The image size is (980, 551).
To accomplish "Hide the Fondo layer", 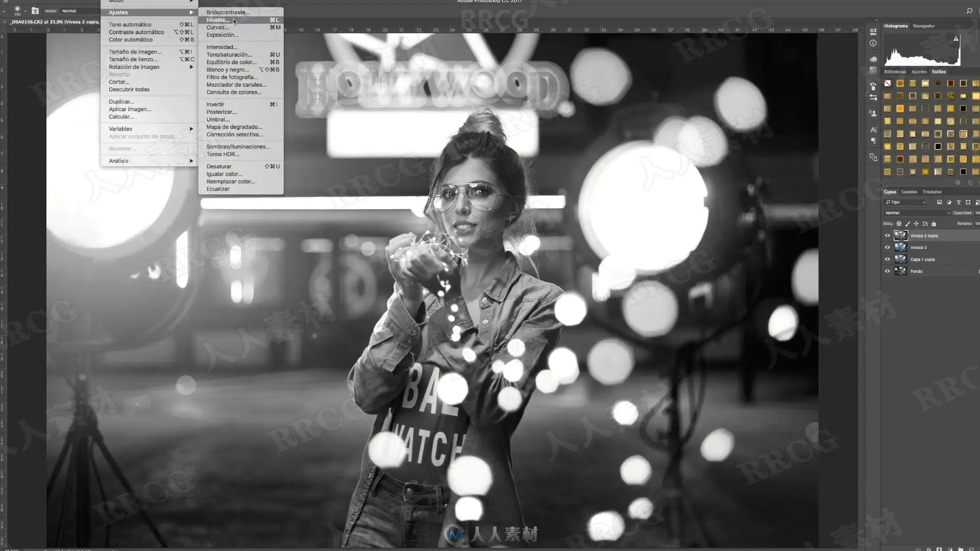I will (887, 271).
